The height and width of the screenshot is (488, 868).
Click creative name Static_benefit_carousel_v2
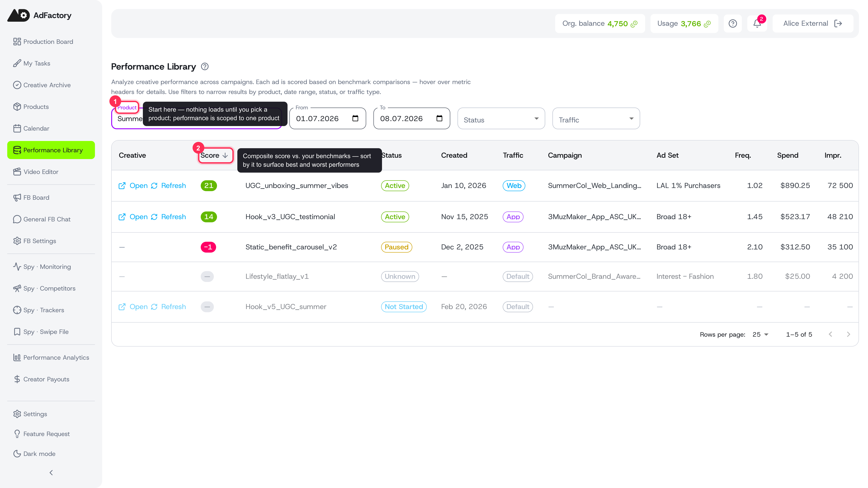click(291, 247)
